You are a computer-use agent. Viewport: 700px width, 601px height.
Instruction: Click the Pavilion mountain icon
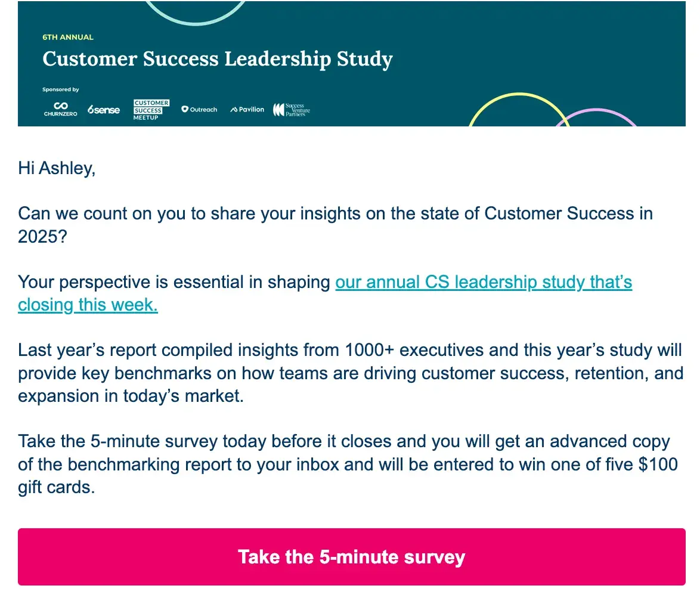tap(234, 109)
